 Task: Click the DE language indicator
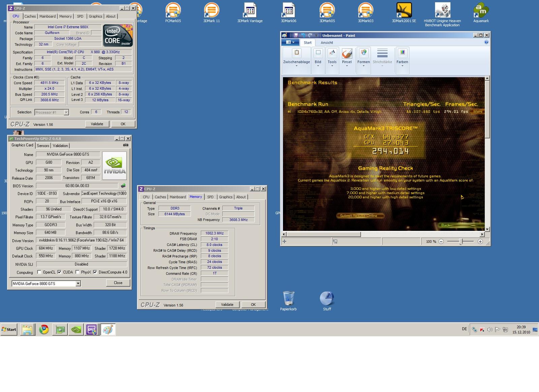click(465, 329)
